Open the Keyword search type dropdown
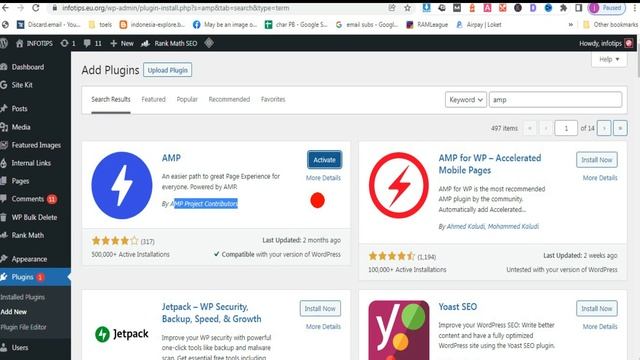The image size is (640, 360). click(466, 100)
